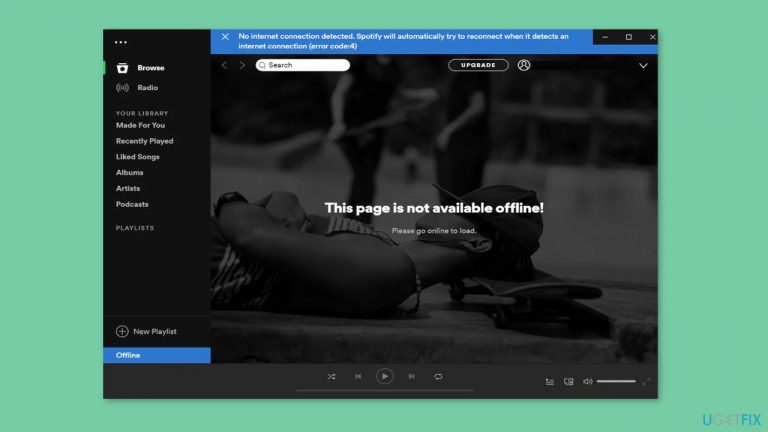Click the PLAYLISTS section heading
This screenshot has width=768, height=432.
tap(135, 228)
